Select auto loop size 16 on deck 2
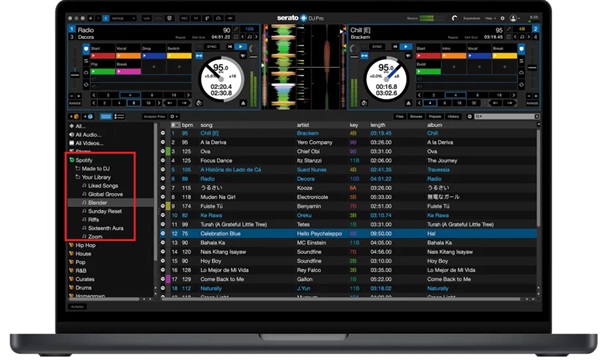This screenshot has width=600, height=360. (x=499, y=95)
